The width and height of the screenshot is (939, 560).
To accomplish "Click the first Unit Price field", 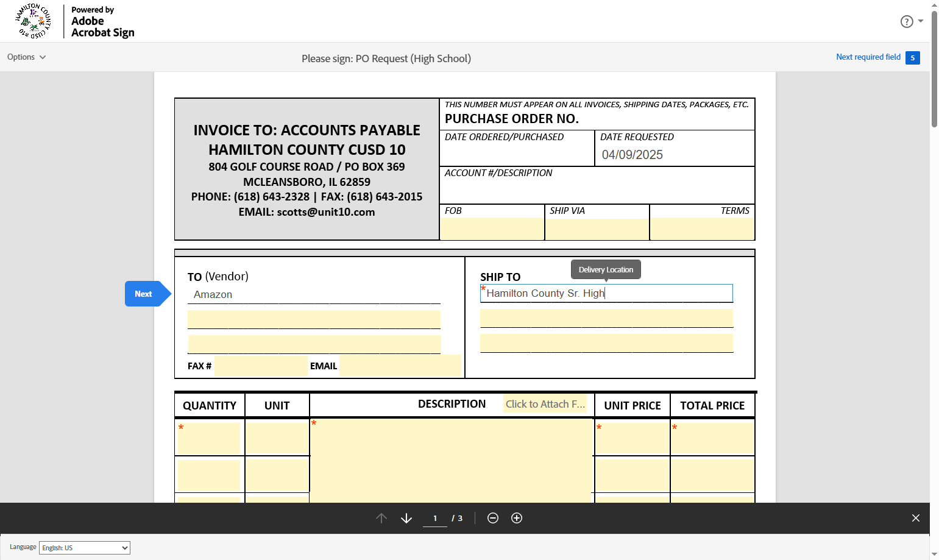I will coord(632,438).
